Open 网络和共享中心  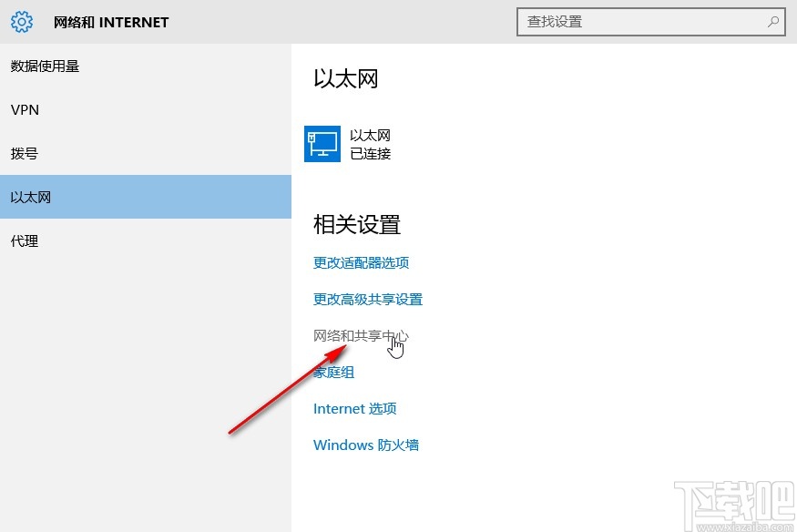tap(362, 335)
